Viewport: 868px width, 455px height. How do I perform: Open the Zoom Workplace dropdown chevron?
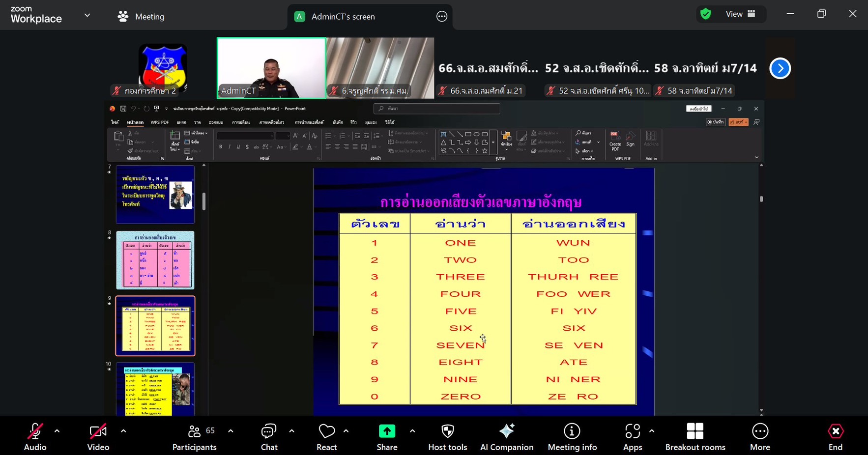87,15
